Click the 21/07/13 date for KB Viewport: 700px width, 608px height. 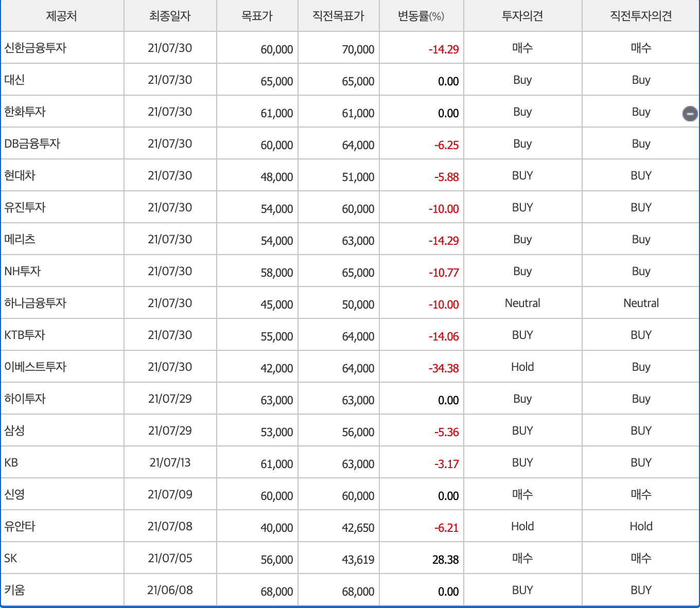(x=170, y=462)
